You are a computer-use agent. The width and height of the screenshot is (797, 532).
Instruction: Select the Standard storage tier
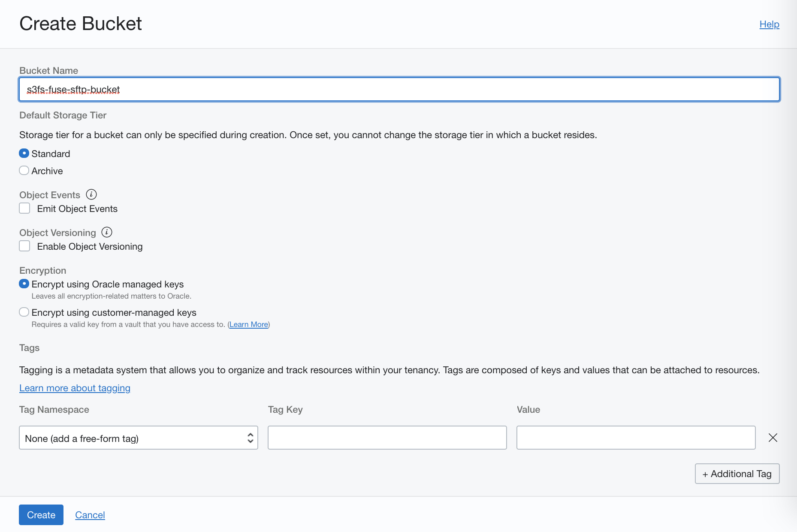point(24,154)
